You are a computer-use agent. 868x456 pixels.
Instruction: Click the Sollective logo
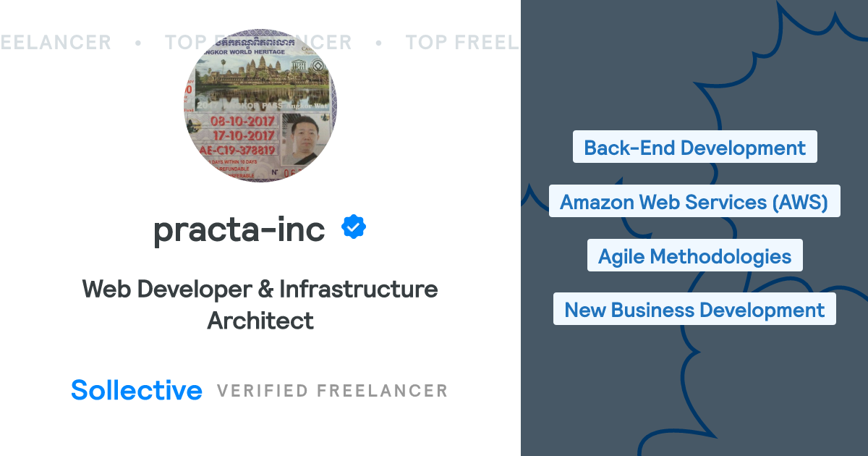(x=137, y=390)
